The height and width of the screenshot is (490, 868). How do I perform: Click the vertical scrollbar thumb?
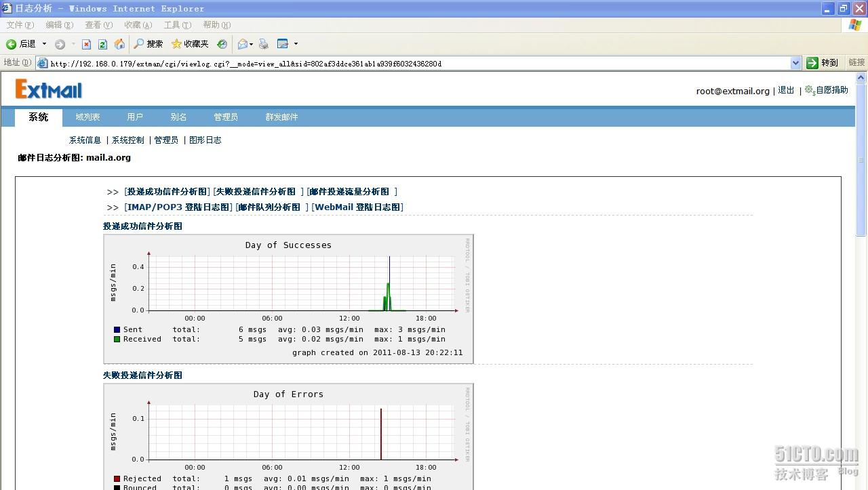point(861,160)
